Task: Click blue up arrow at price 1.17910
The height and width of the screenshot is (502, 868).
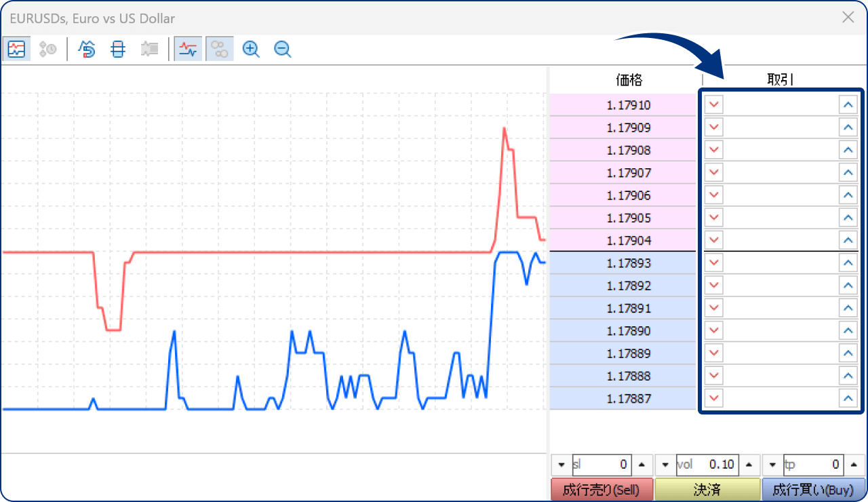Action: point(848,105)
